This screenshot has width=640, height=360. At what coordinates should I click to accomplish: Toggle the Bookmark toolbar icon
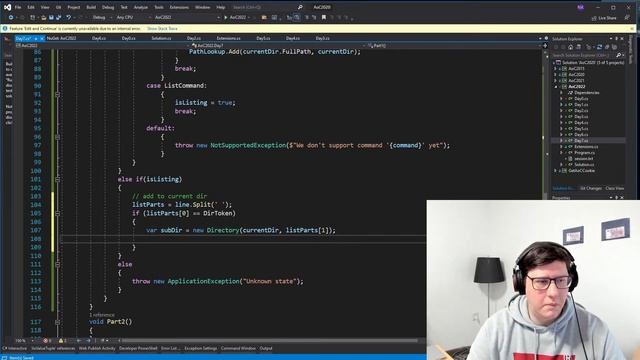coord(324,18)
